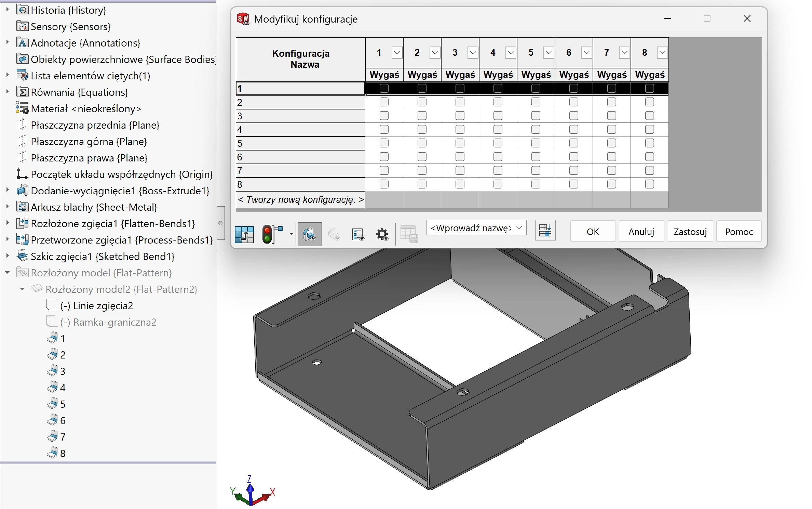Collapse the Rozłożony model {Flat-Pattern} node

point(8,273)
